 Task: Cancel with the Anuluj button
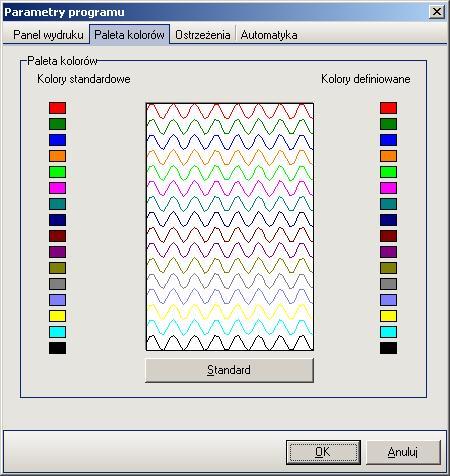[403, 452]
